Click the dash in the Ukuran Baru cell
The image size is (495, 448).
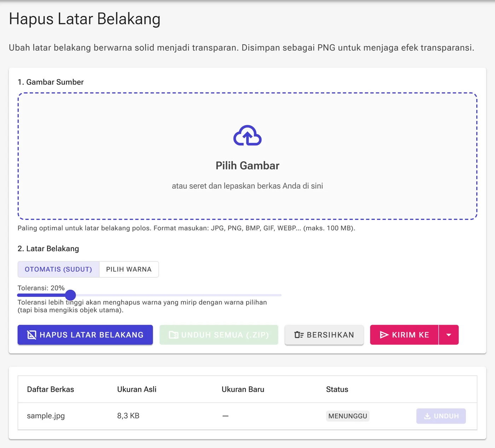(x=226, y=416)
